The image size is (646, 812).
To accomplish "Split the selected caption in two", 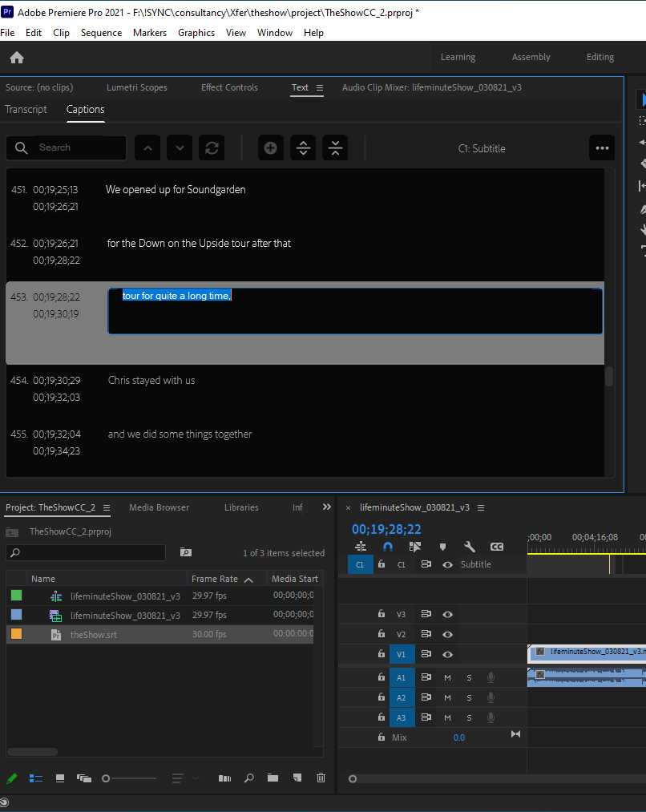I will click(x=303, y=147).
